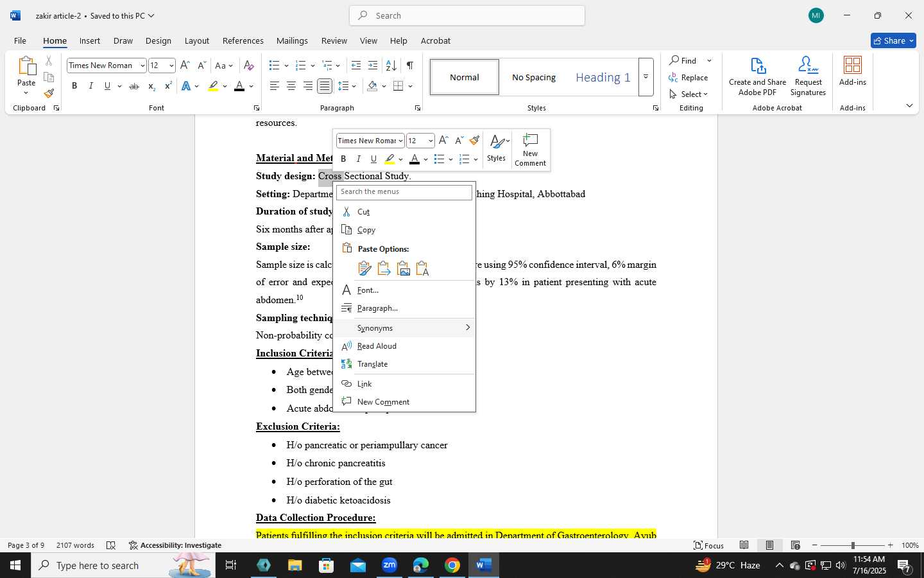Image resolution: width=924 pixels, height=578 pixels.
Task: Apply the ribbon font color red swatch
Action: (239, 86)
